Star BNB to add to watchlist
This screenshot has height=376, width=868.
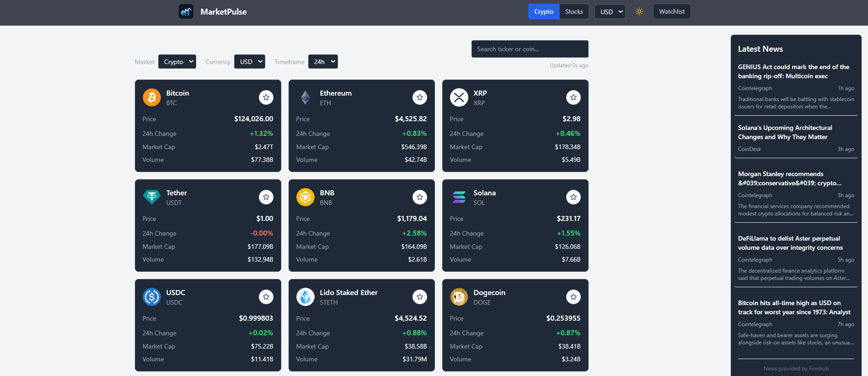tap(420, 197)
